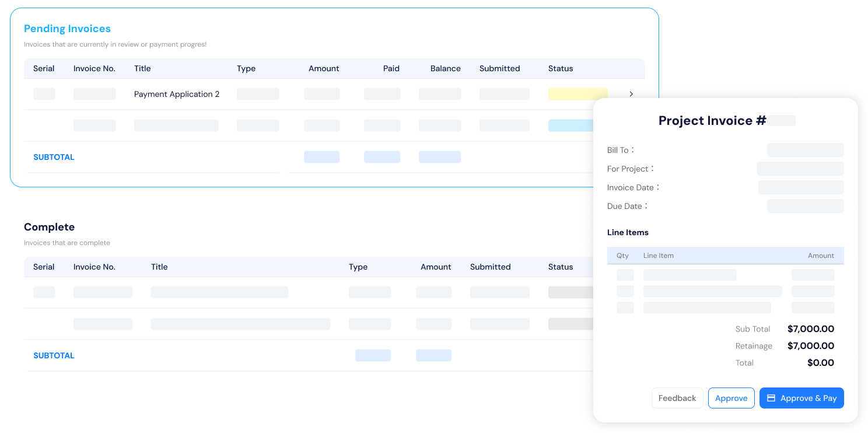868x433 pixels.
Task: Click the SUBTOTAL label under Pending Invoices
Action: [x=54, y=157]
